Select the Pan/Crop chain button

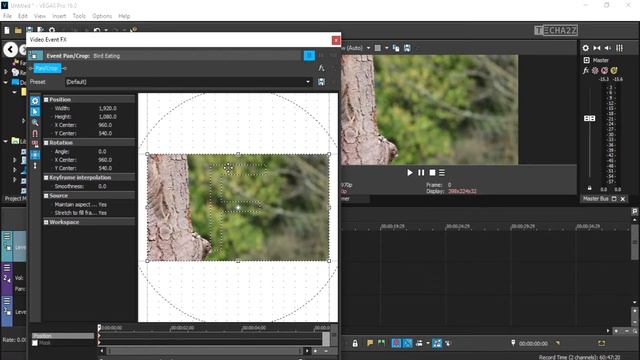point(47,68)
